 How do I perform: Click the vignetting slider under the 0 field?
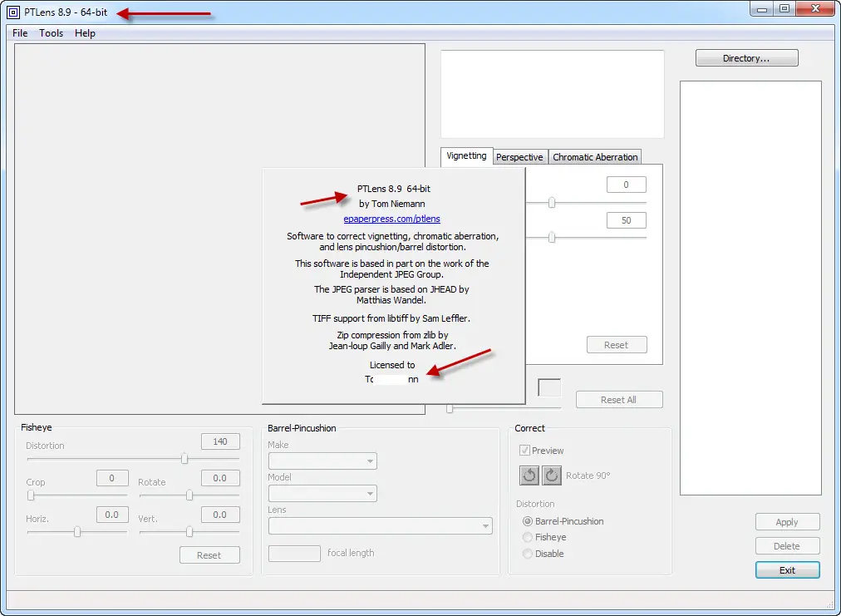pyautogui.click(x=551, y=203)
